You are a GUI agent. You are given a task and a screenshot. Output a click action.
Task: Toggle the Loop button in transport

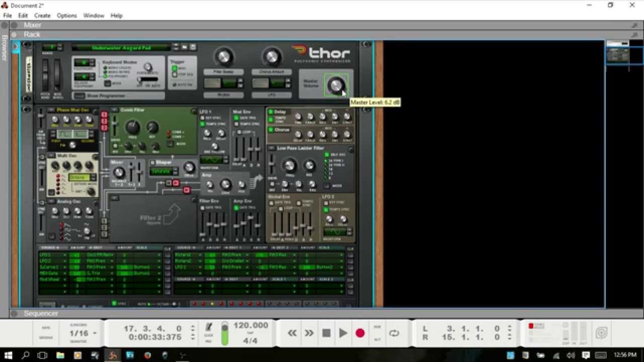click(x=394, y=333)
